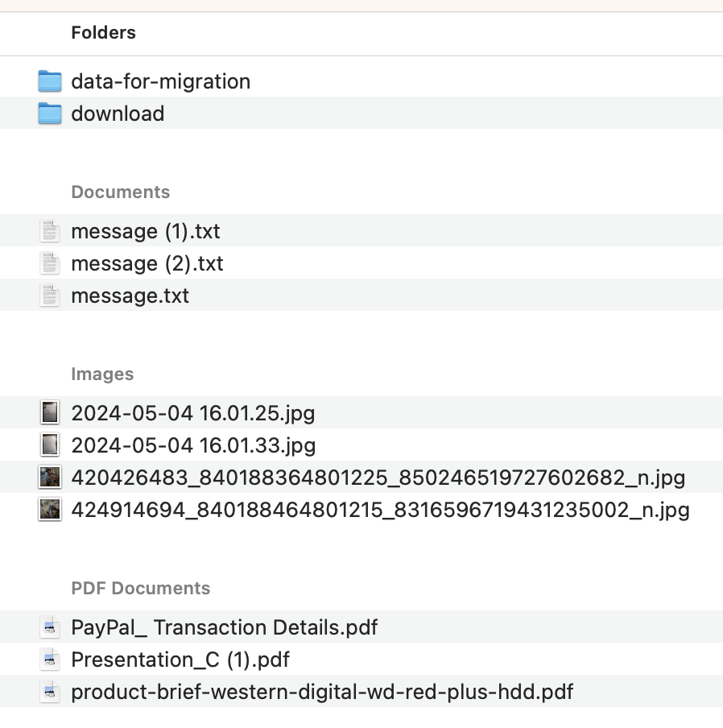
Task: Click the Images section header
Action: (x=103, y=374)
